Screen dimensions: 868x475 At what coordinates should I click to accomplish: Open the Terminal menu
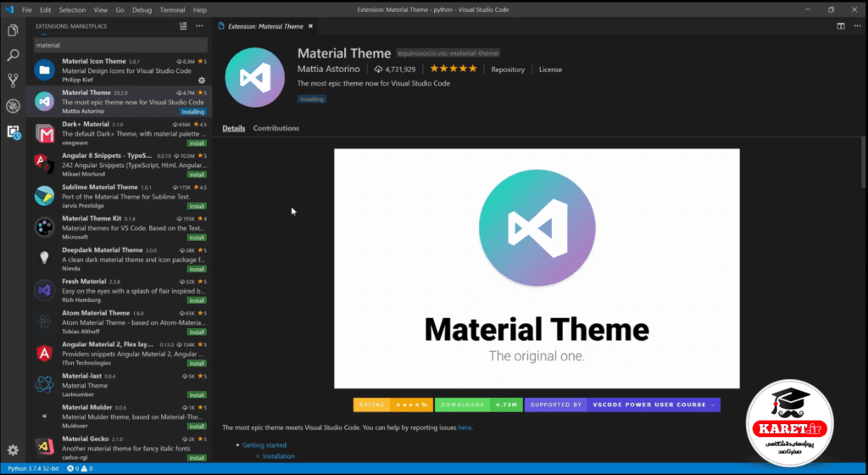click(172, 9)
